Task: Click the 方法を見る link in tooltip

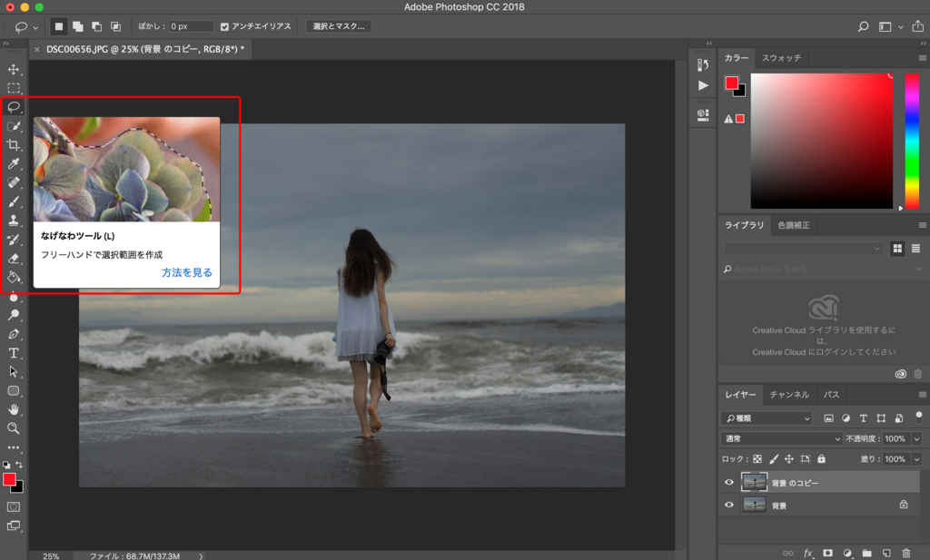Action: coord(187,272)
